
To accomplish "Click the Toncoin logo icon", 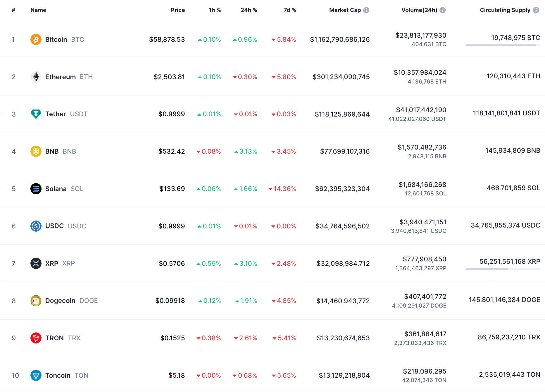I will (36, 375).
